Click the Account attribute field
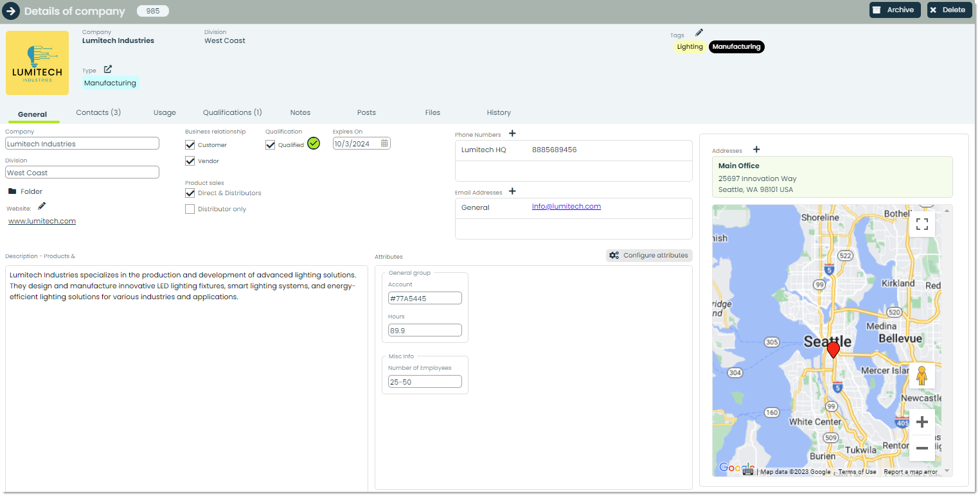Viewport: 980px width, 497px height. pos(425,298)
